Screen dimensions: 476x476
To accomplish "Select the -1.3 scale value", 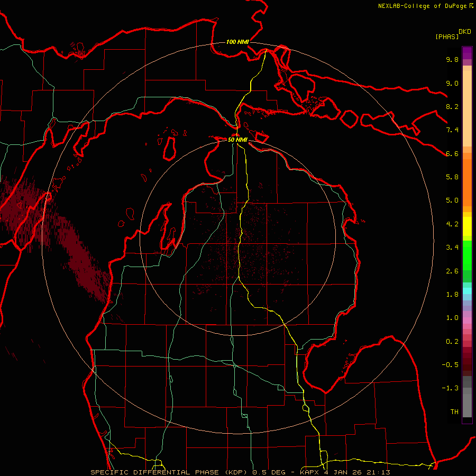I will [450, 388].
